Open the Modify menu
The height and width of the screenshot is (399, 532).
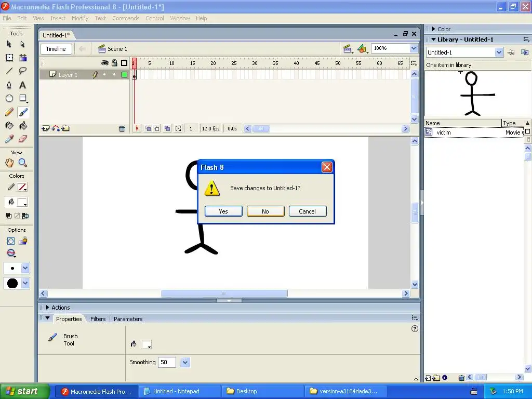tap(79, 18)
